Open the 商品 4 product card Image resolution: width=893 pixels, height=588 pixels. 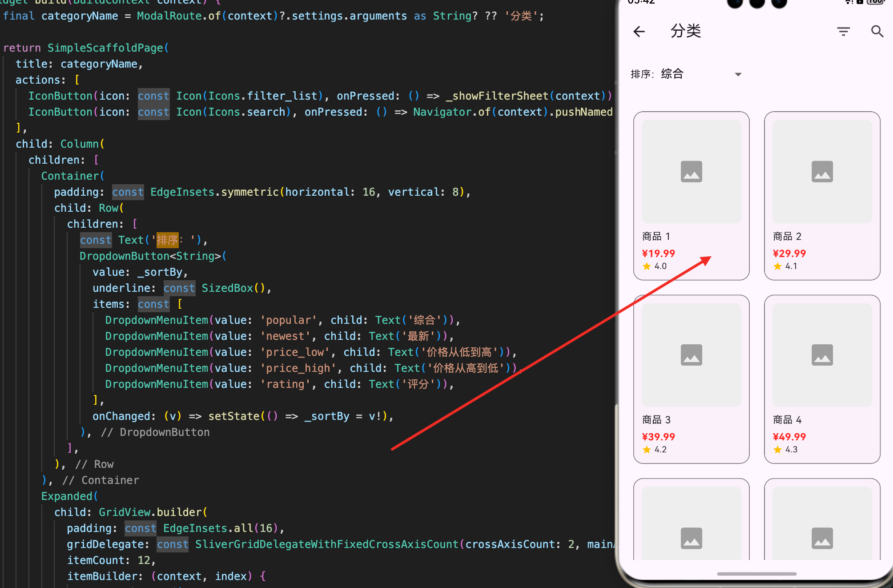(822, 379)
